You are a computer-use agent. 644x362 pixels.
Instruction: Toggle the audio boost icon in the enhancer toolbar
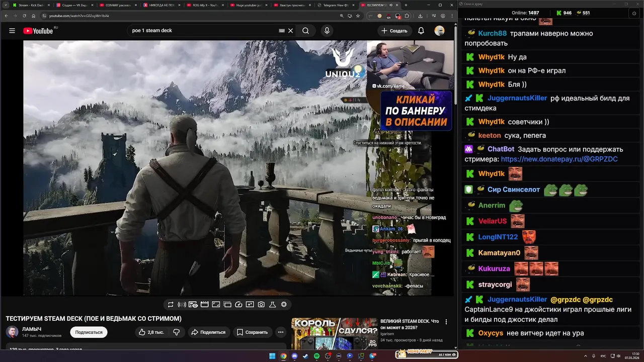pos(182,304)
